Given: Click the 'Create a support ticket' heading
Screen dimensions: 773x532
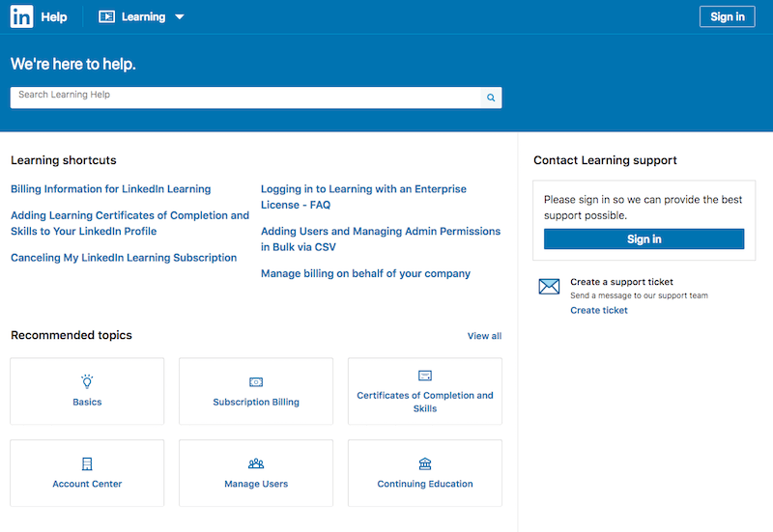Looking at the screenshot, I should coord(621,282).
